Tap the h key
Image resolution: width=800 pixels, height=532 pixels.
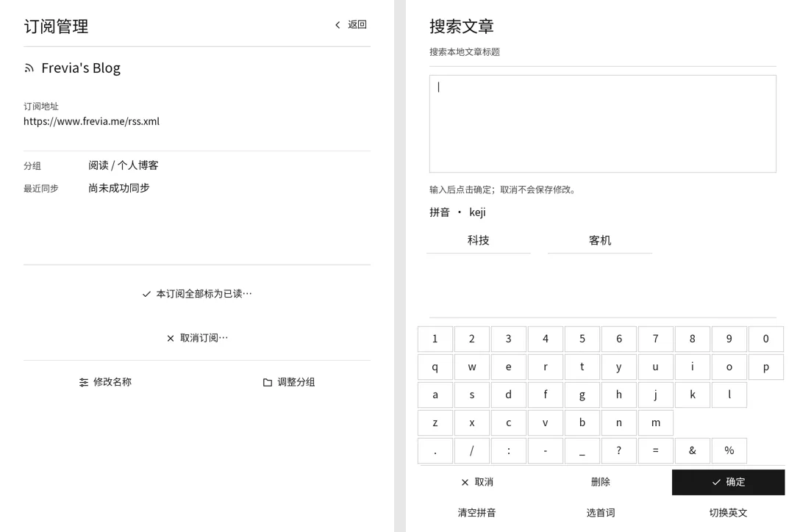[619, 395]
